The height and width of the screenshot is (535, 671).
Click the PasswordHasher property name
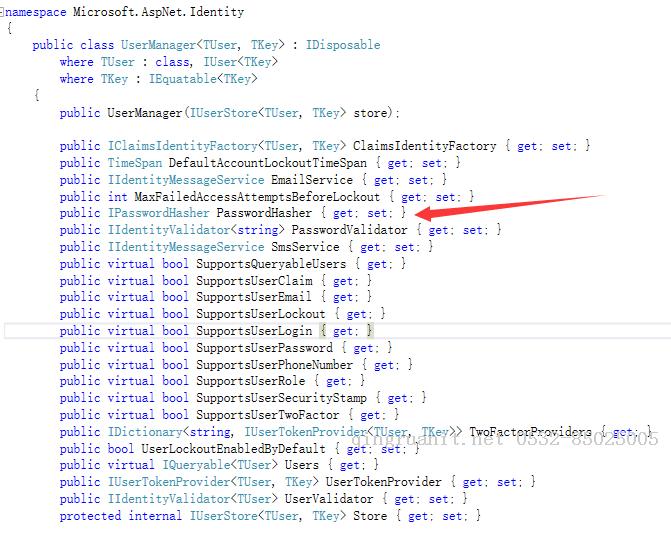coord(264,213)
